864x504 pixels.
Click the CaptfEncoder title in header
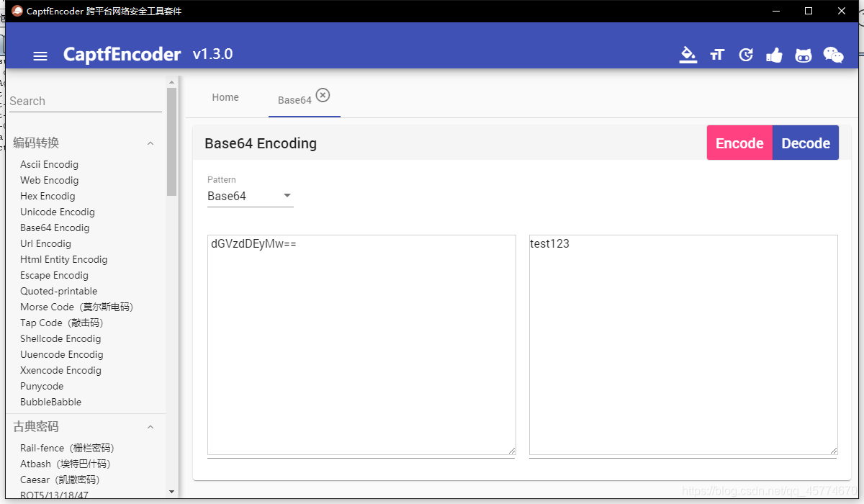point(122,55)
